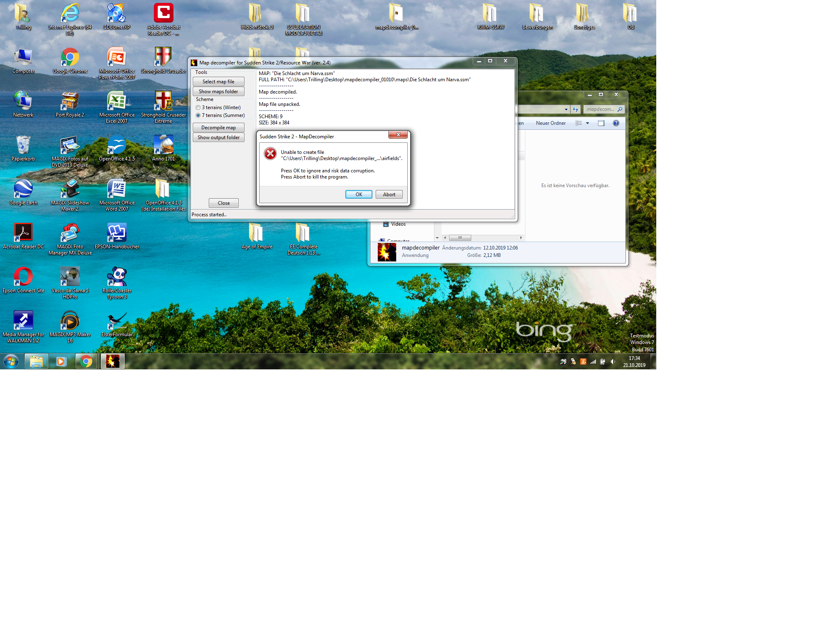Click the Show maps folder button
840x623 pixels.
[218, 92]
